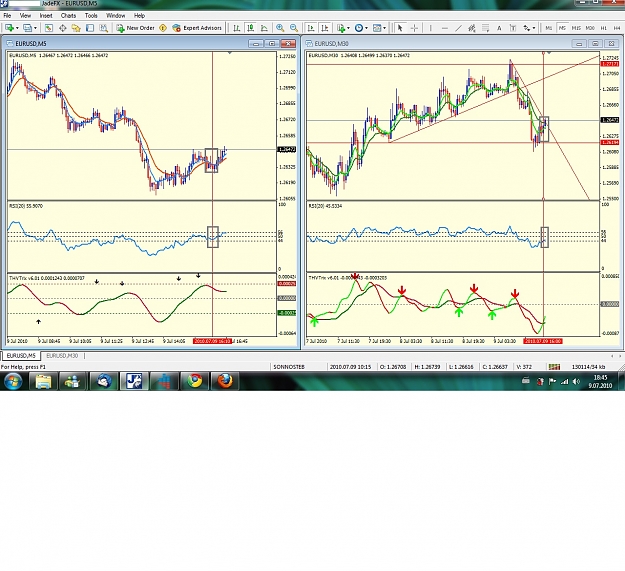Viewport: 625px width, 571px height.
Task: Switch to Bar Chart mode
Action: 236,28
